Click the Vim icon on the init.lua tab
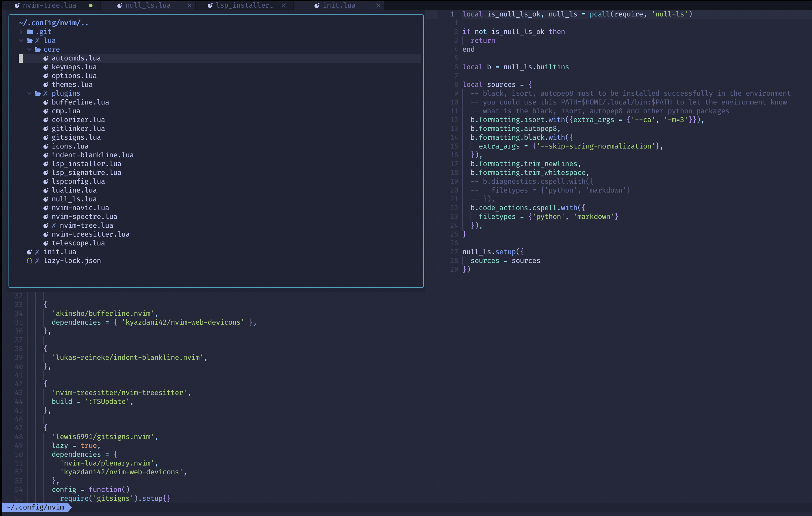The height and width of the screenshot is (516, 812). pos(316,5)
